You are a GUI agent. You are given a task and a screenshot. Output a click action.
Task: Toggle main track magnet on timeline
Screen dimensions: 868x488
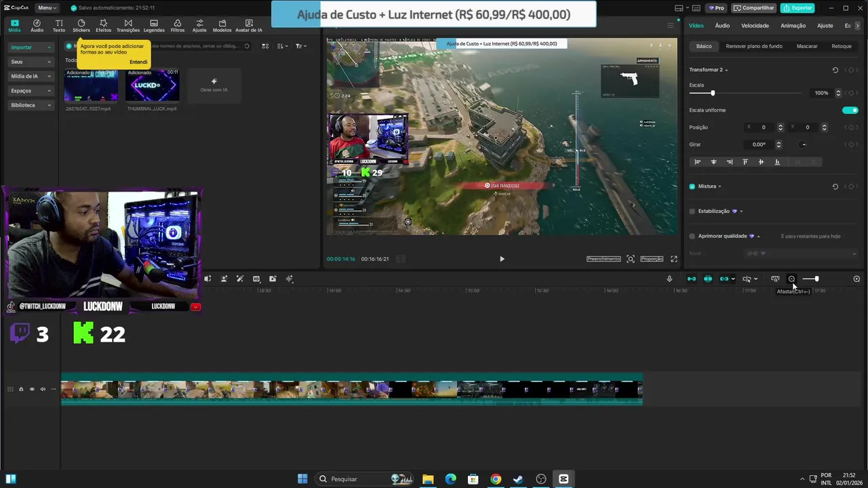click(x=692, y=279)
